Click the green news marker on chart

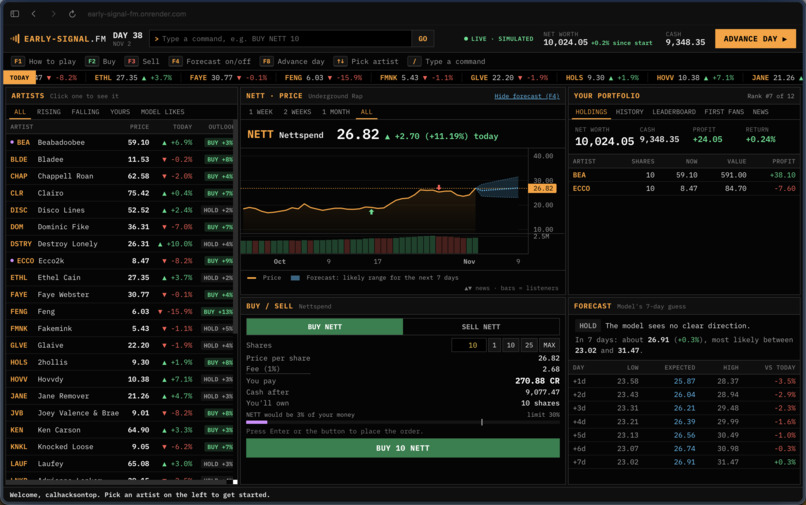tap(371, 211)
